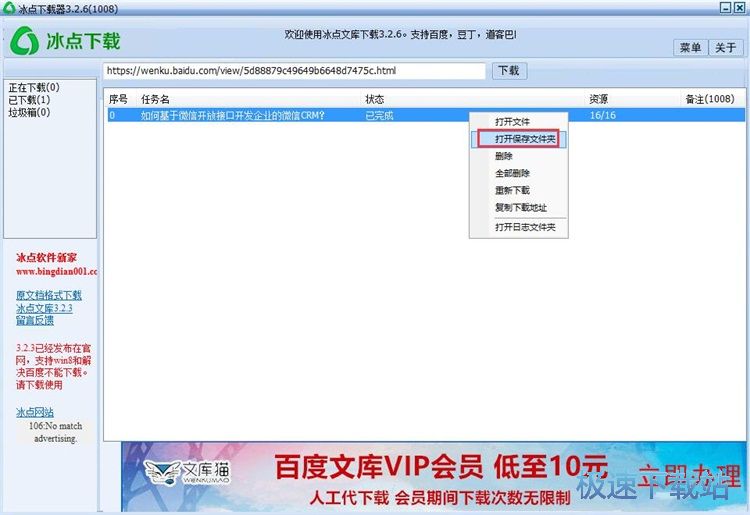The image size is (750, 515).
Task: Open the 菜单 button
Action: click(x=690, y=47)
